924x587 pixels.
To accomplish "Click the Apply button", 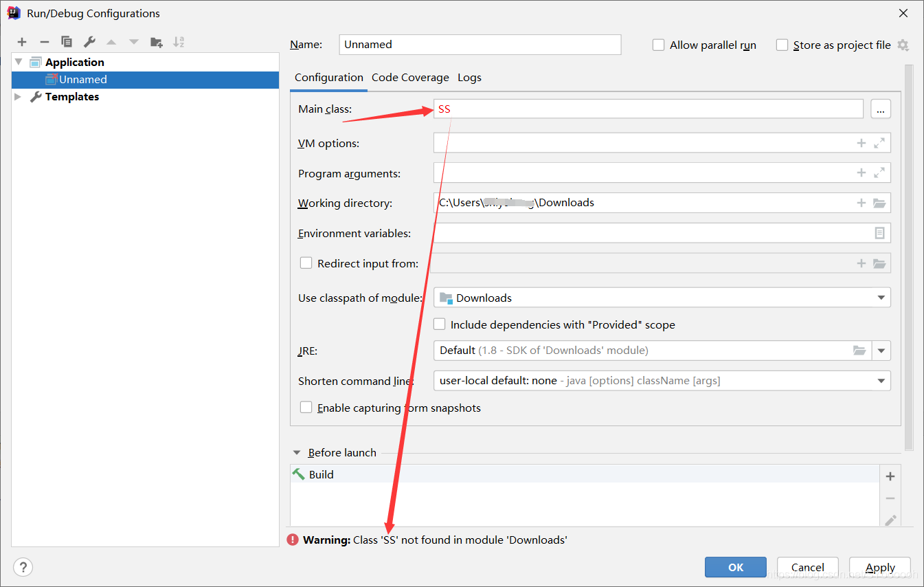I will 879,567.
